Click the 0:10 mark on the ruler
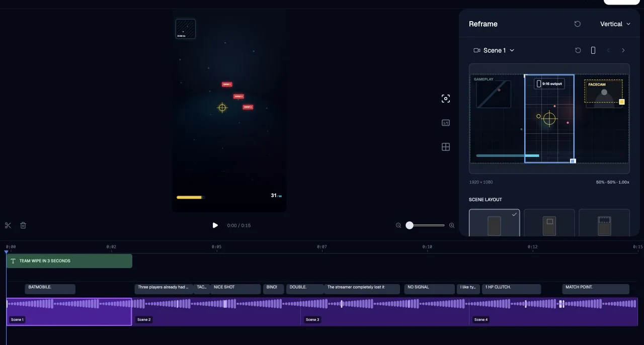This screenshot has height=345, width=644. coord(427,247)
